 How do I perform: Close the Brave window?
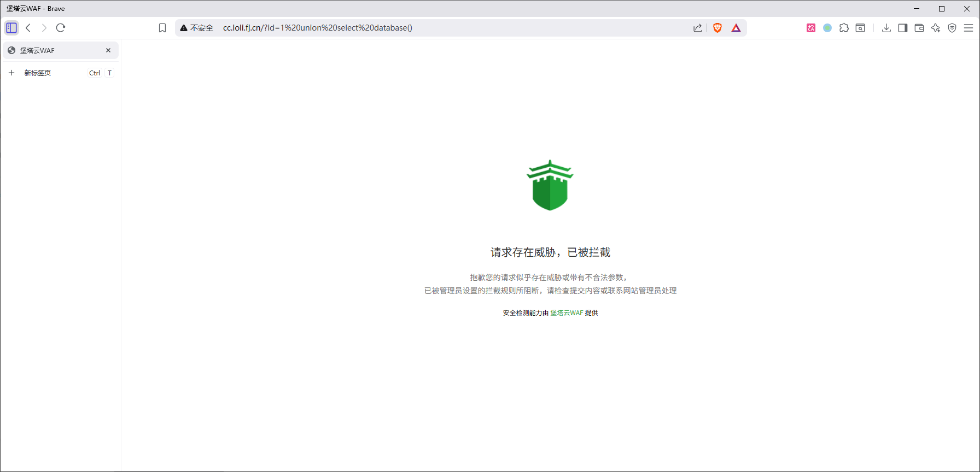point(967,9)
